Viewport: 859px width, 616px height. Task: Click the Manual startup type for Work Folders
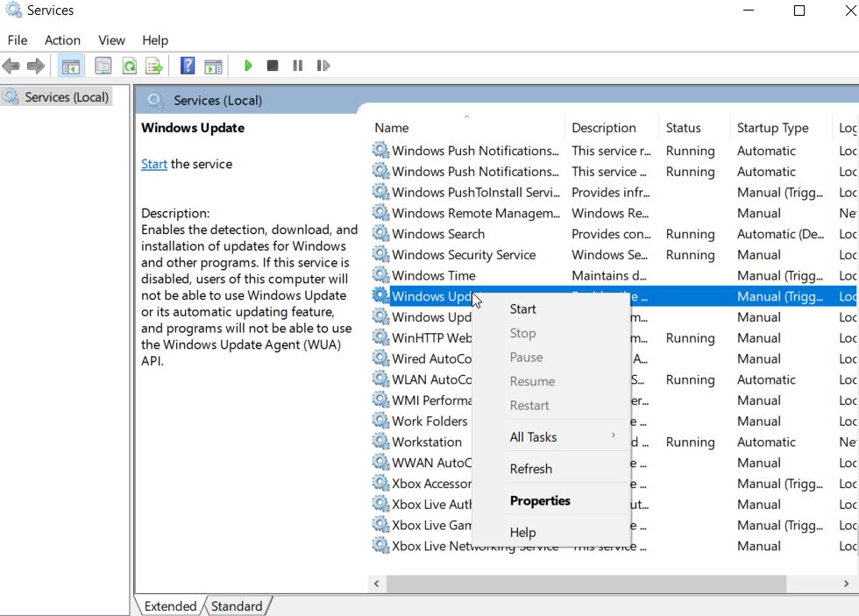point(759,421)
